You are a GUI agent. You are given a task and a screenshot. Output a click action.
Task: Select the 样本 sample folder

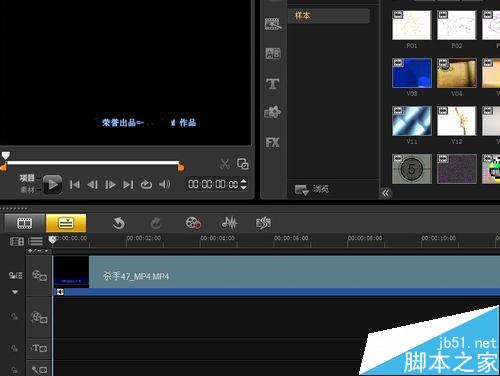[329, 15]
